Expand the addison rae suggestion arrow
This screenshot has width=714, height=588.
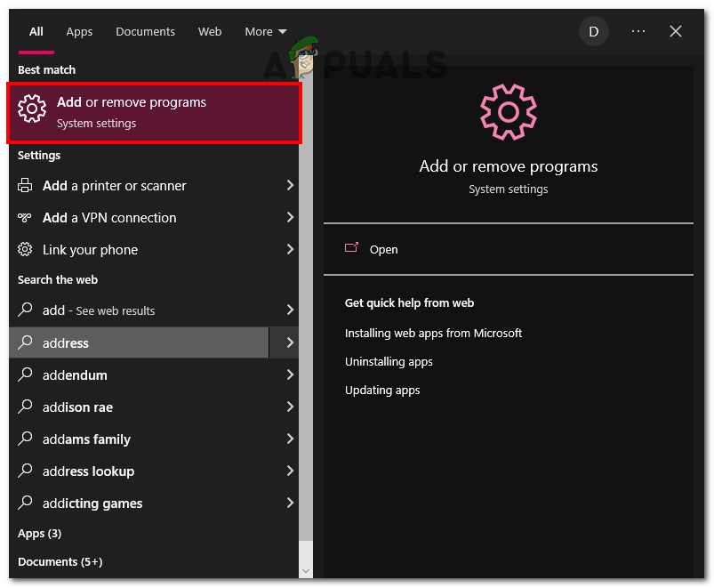(290, 407)
